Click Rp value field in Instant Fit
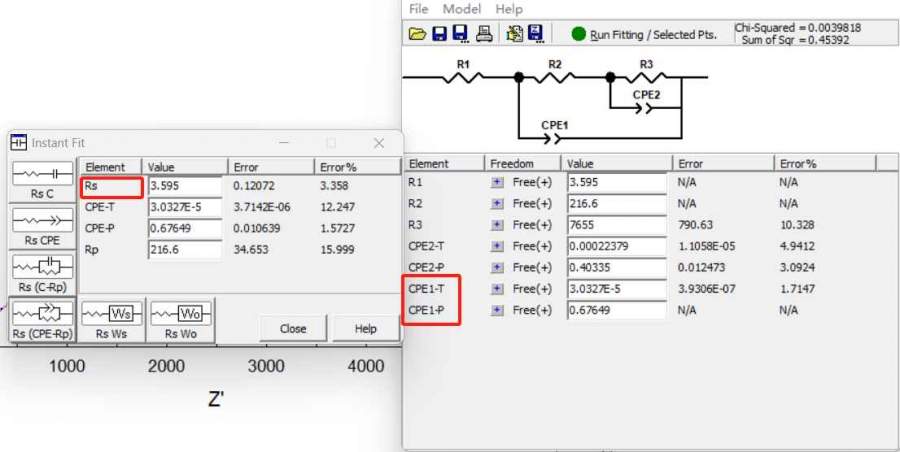The image size is (900, 452). (x=185, y=250)
